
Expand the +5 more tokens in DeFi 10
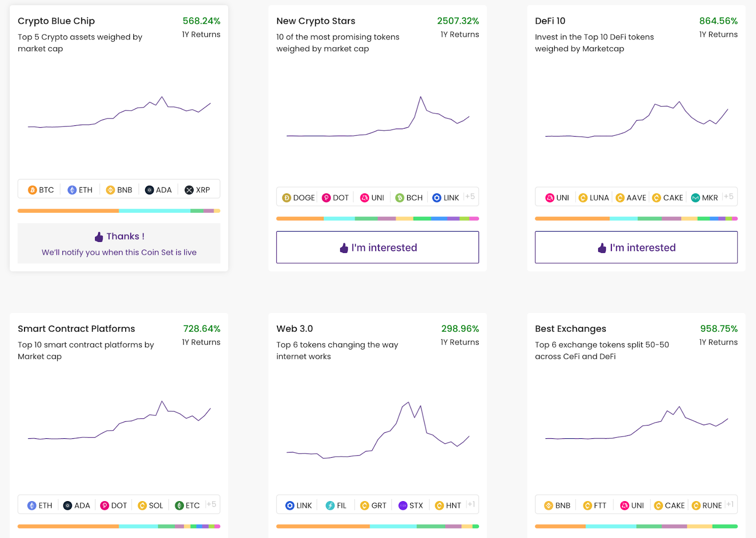(729, 197)
